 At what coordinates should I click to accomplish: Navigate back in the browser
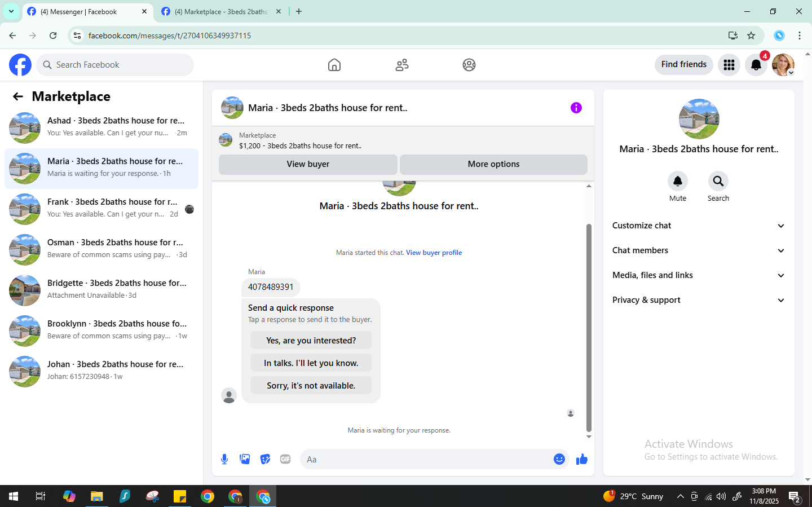12,36
